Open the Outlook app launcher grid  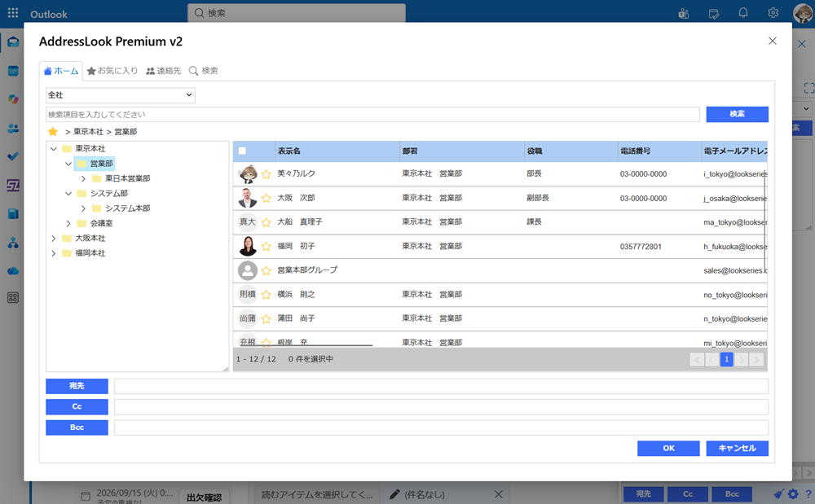pos(13,13)
